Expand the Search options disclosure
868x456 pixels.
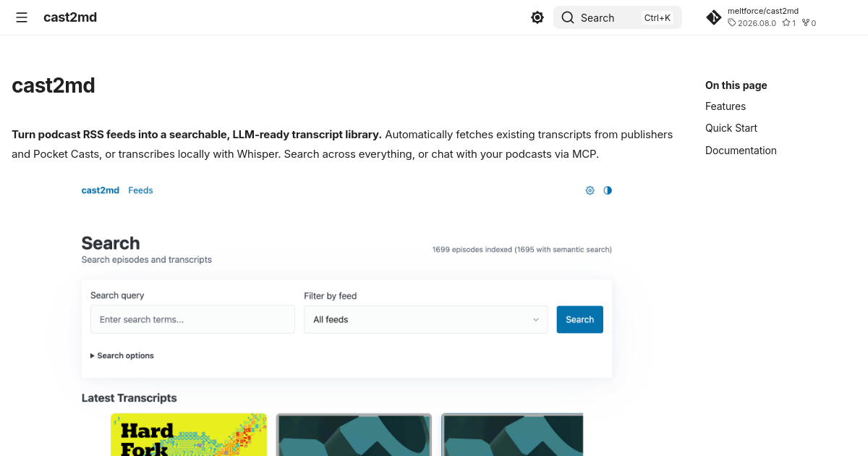pos(122,355)
